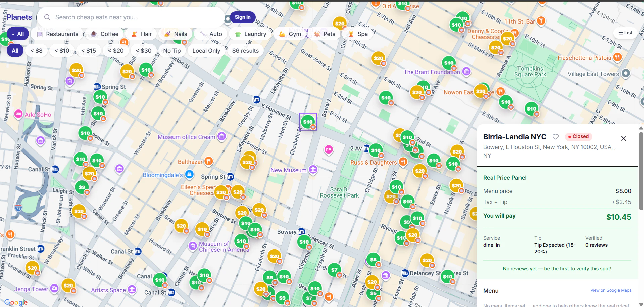Click the 11th St. Bar cocktail icon
This screenshot has width=644, height=307.
541,21
